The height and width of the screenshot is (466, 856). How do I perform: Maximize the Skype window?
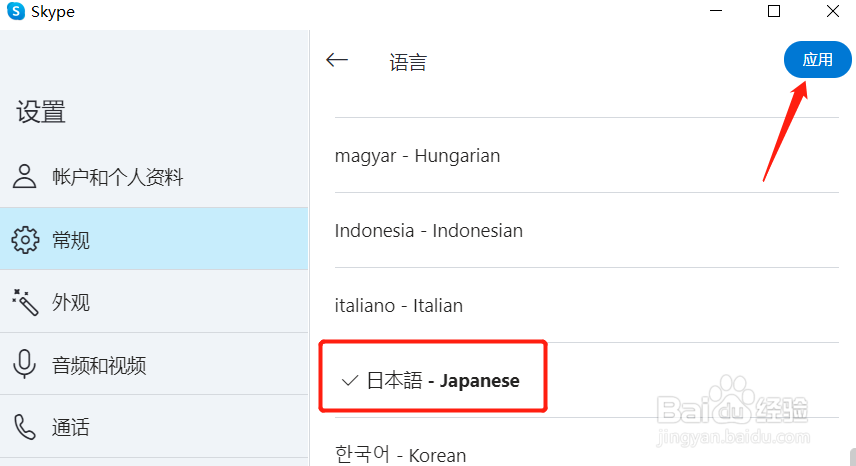[x=773, y=12]
